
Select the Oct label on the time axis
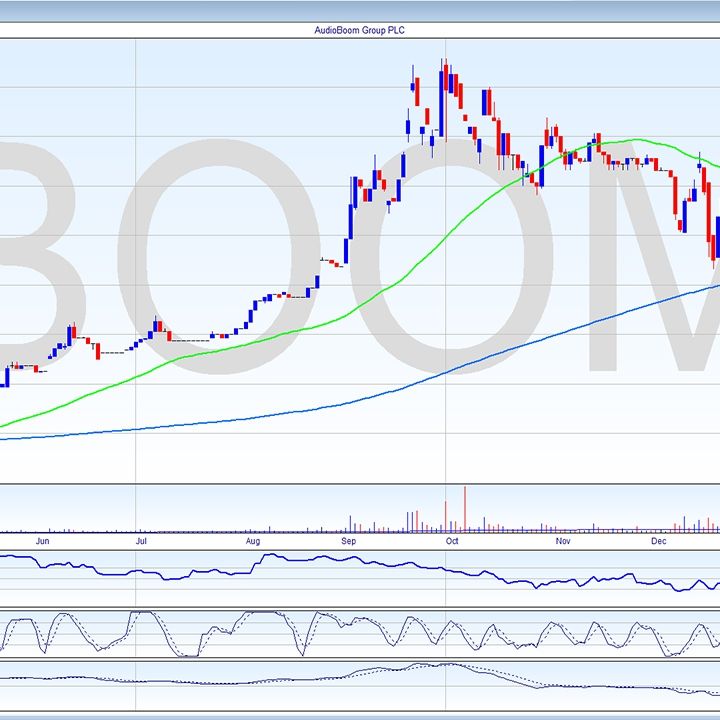pyautogui.click(x=452, y=541)
